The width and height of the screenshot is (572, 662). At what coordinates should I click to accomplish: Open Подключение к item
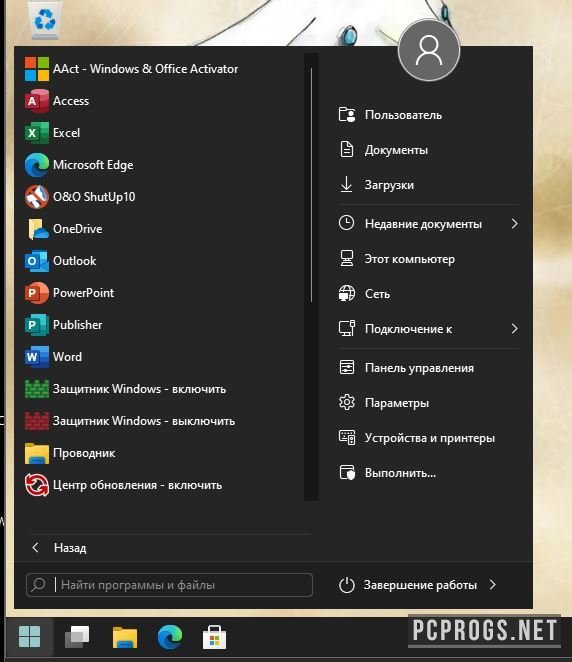click(429, 329)
